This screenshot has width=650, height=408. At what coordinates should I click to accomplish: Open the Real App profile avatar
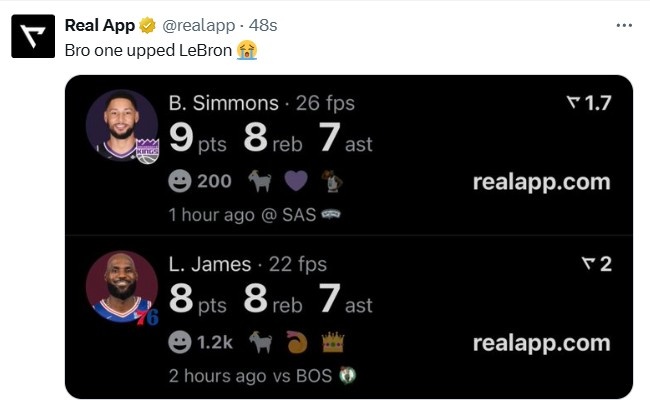tap(33, 36)
